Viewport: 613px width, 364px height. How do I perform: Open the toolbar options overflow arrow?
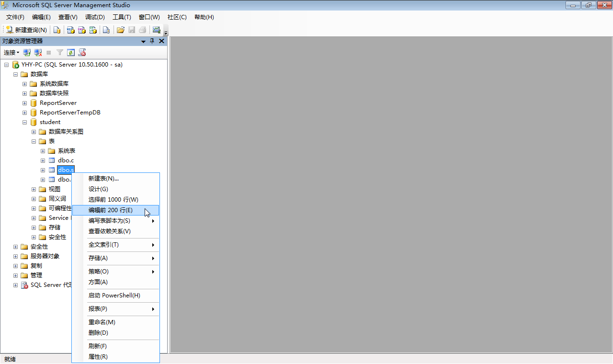[166, 32]
